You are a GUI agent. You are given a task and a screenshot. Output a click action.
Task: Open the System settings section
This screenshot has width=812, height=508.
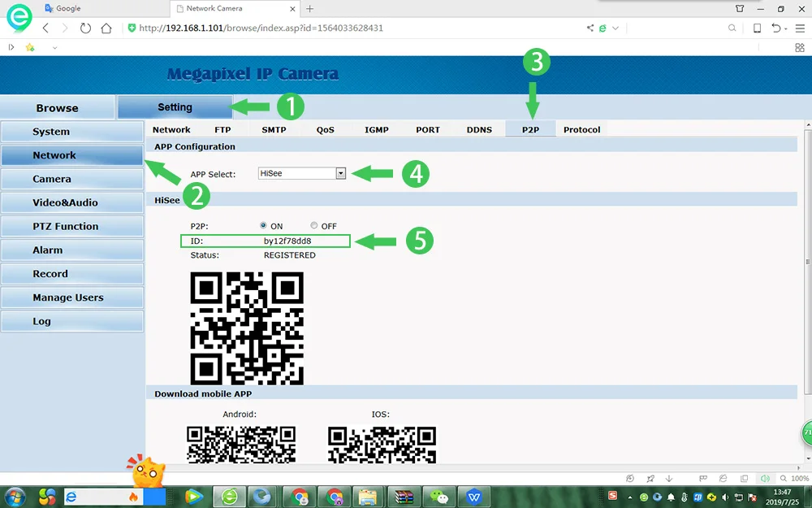click(x=72, y=132)
